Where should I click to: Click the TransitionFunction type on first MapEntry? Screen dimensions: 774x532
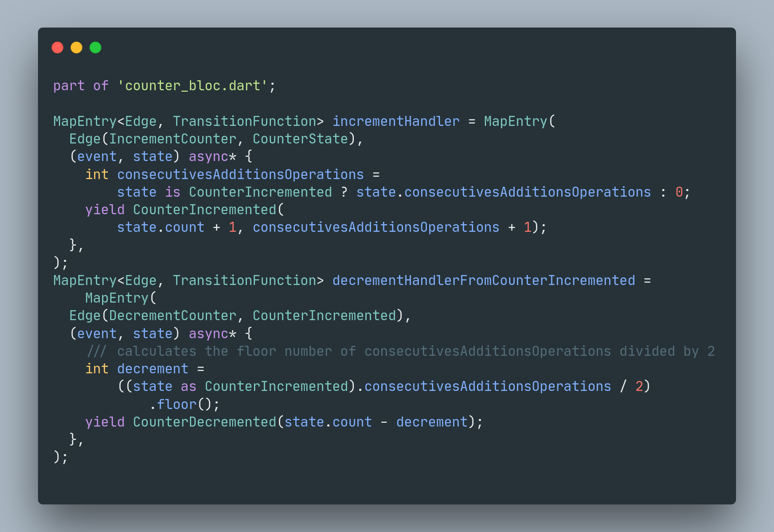point(245,121)
